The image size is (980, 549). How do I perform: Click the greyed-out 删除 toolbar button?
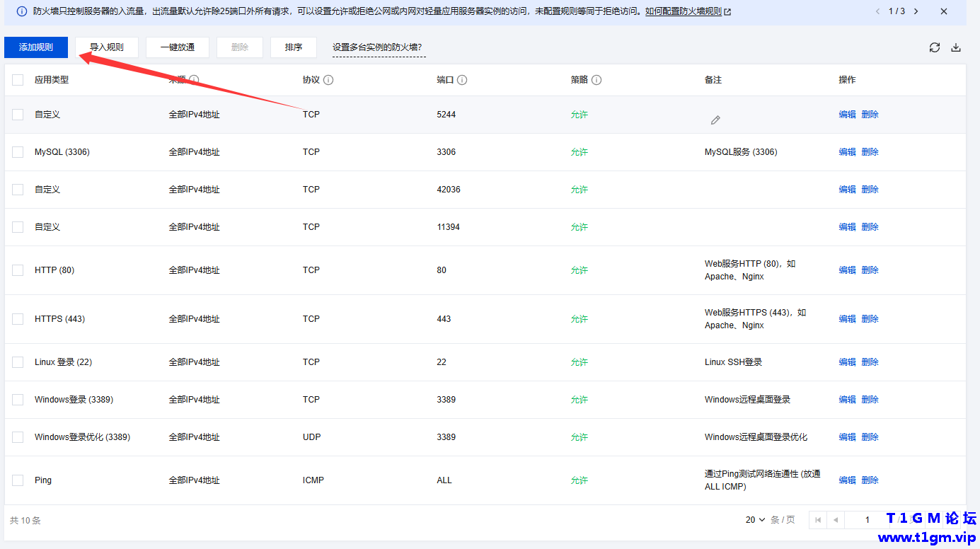click(240, 47)
